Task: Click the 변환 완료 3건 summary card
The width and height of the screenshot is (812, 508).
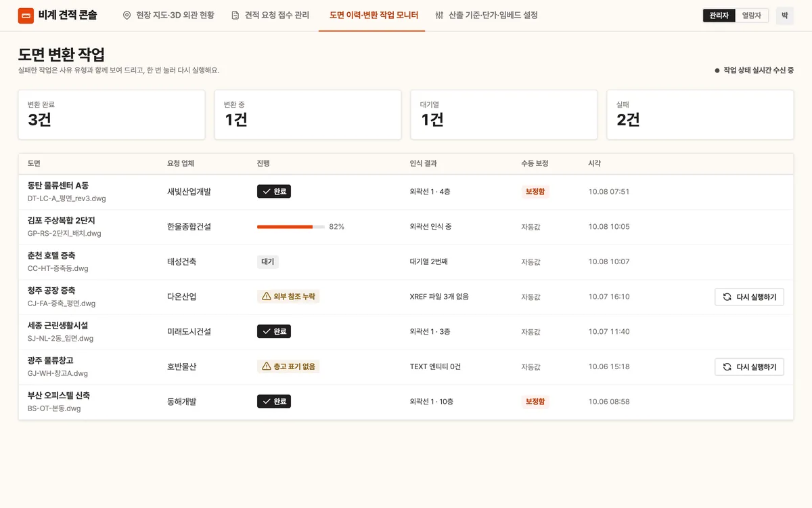Action: click(x=112, y=115)
